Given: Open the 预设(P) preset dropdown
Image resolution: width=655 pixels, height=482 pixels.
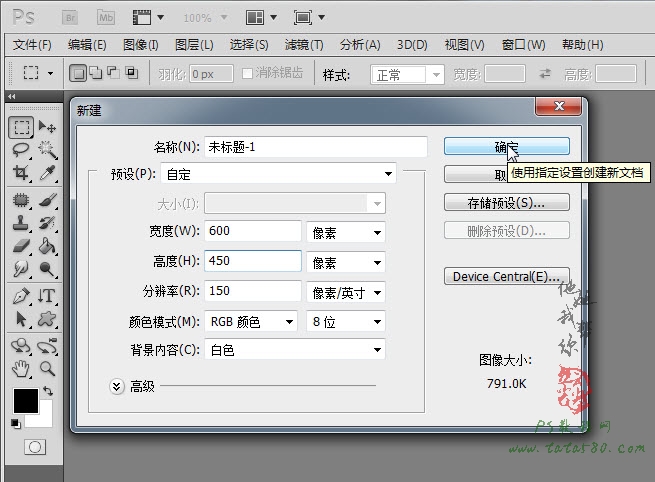Looking at the screenshot, I should tap(279, 174).
